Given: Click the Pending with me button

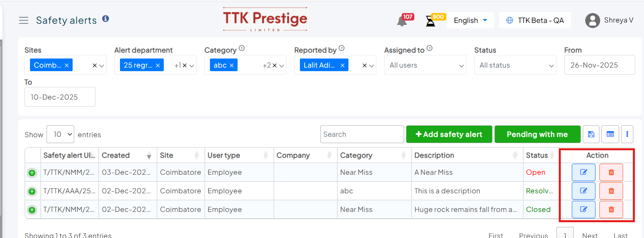Looking at the screenshot, I should 537,134.
